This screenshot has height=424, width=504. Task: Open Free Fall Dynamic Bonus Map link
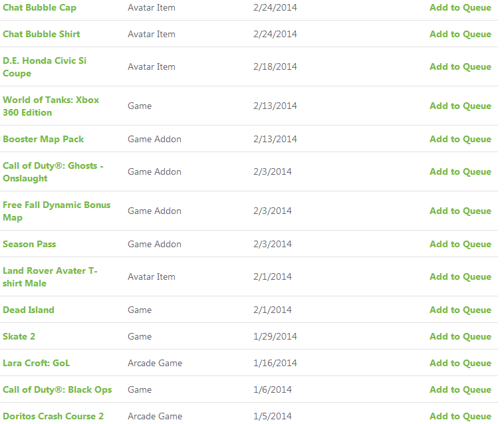pos(57,211)
